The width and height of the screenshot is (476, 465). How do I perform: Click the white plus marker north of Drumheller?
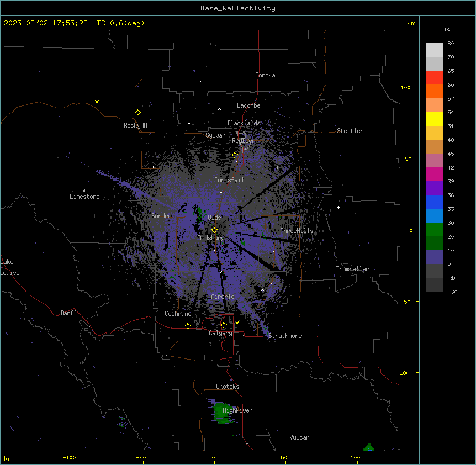click(338, 207)
